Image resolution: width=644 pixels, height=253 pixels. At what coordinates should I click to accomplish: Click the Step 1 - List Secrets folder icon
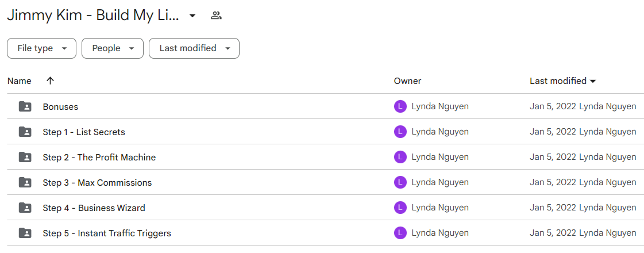pos(25,132)
